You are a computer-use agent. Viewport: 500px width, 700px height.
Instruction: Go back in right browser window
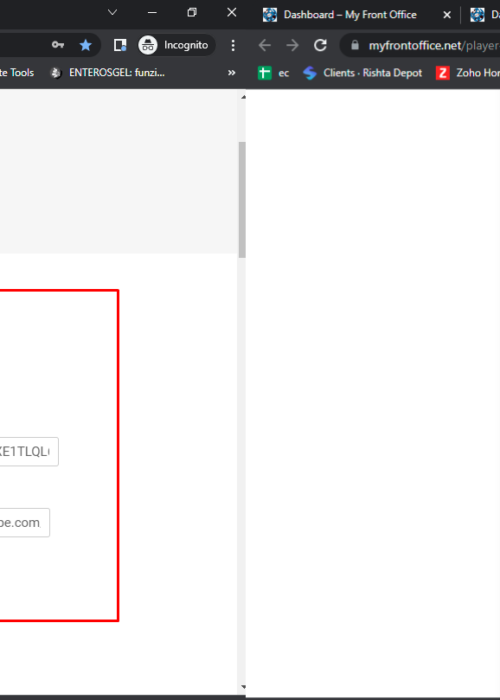tap(265, 45)
